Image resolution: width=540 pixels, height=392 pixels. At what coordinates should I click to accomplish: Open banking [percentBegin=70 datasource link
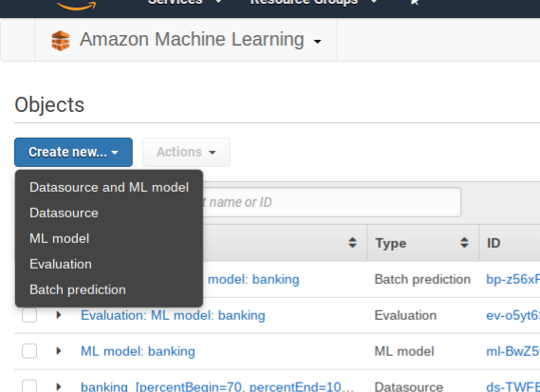[x=217, y=386]
